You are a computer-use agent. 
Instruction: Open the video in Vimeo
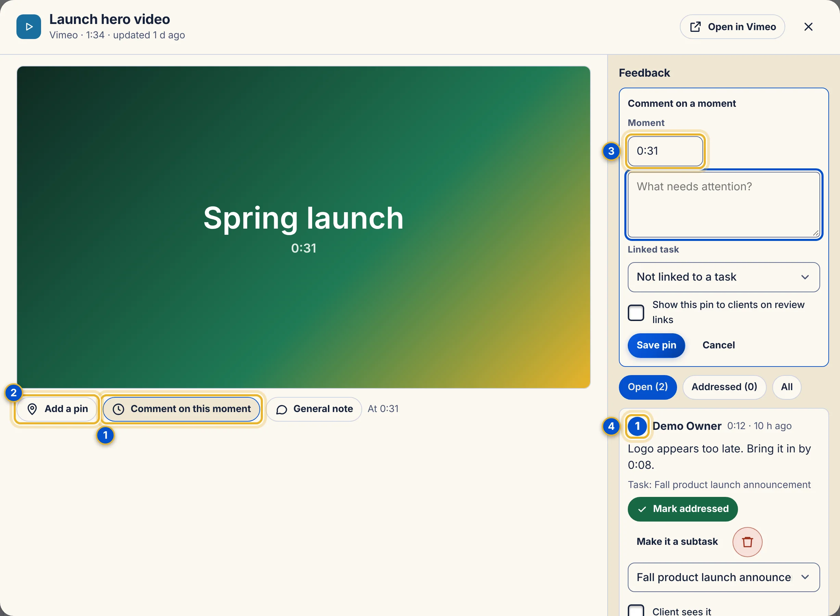[x=732, y=27]
